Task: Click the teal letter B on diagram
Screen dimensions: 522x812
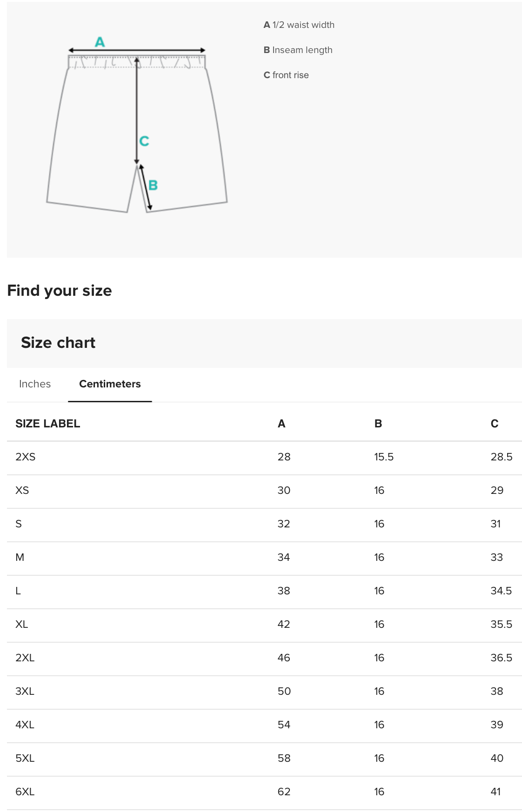Action: [153, 186]
